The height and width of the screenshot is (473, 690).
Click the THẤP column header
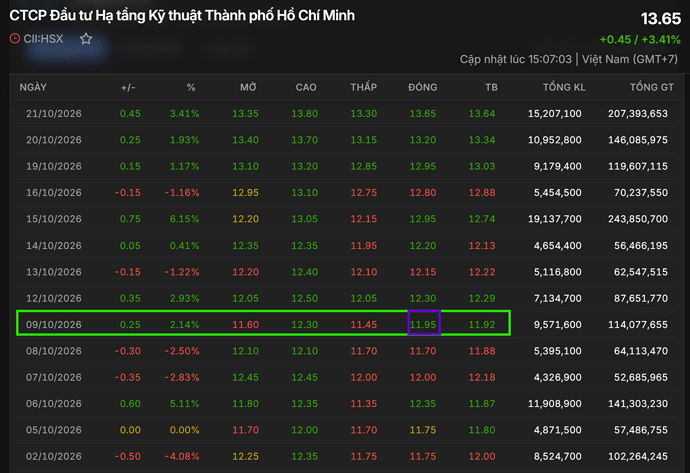pos(363,87)
